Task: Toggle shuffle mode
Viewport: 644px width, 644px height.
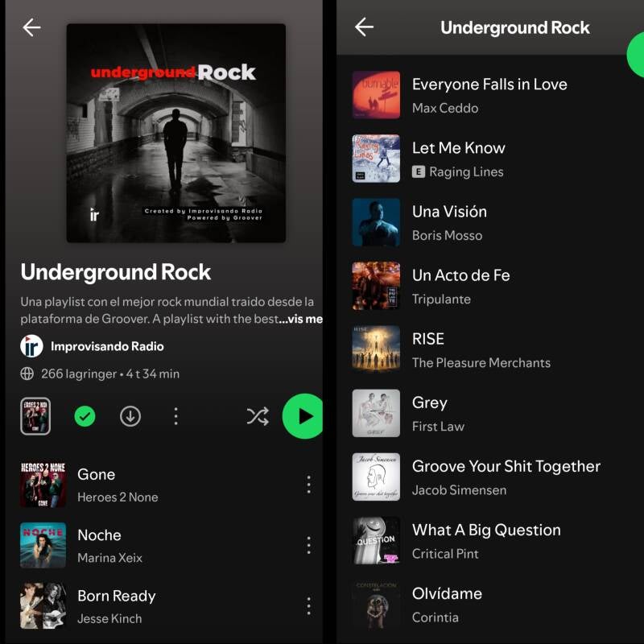Action: [x=258, y=416]
